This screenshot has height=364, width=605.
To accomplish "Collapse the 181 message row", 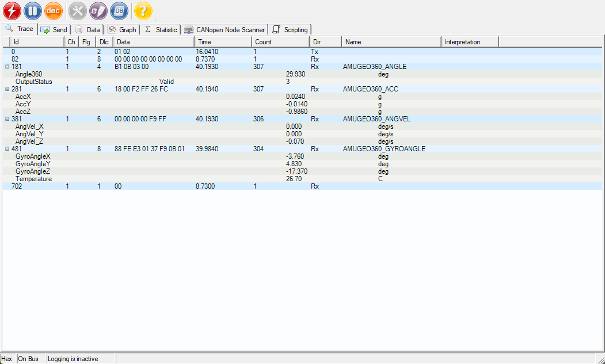I will pos(7,67).
